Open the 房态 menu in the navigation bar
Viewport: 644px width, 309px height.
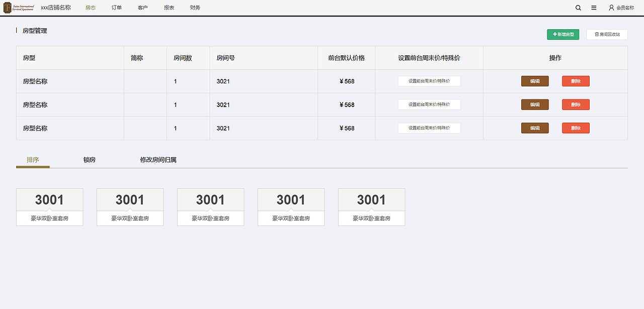tap(91, 8)
